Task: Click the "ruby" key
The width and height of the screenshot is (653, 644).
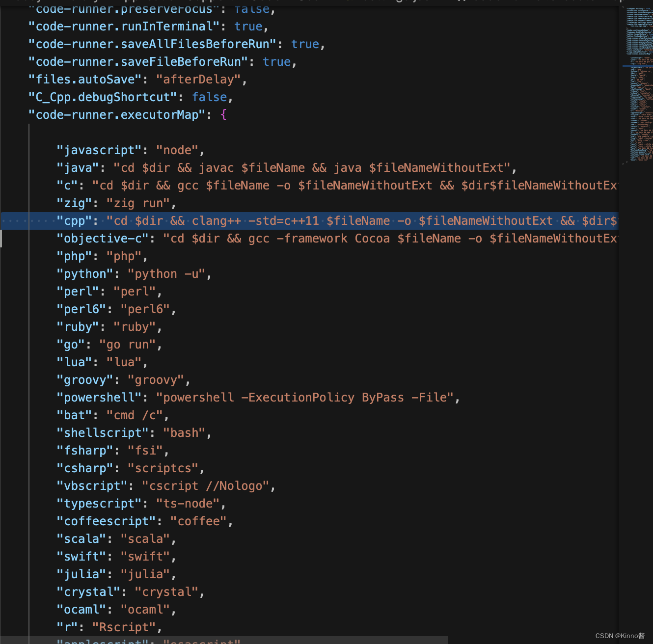Action: point(78,327)
